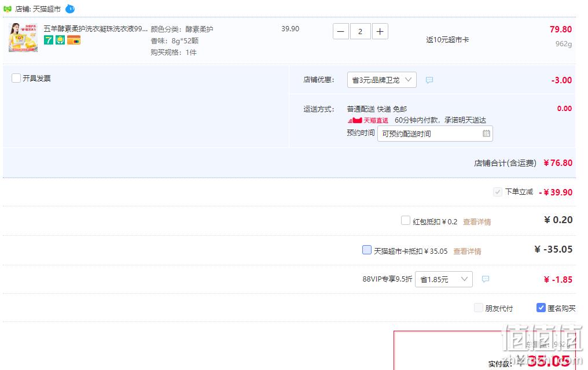The image size is (588, 370).
Task: Open the 五羊酵素柔护洗衣凝珠 product title link
Action: pyautogui.click(x=95, y=29)
